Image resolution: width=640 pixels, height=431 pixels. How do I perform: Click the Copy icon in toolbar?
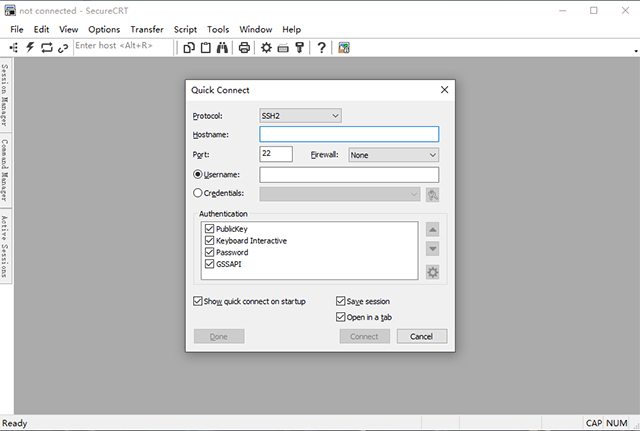pos(189,47)
